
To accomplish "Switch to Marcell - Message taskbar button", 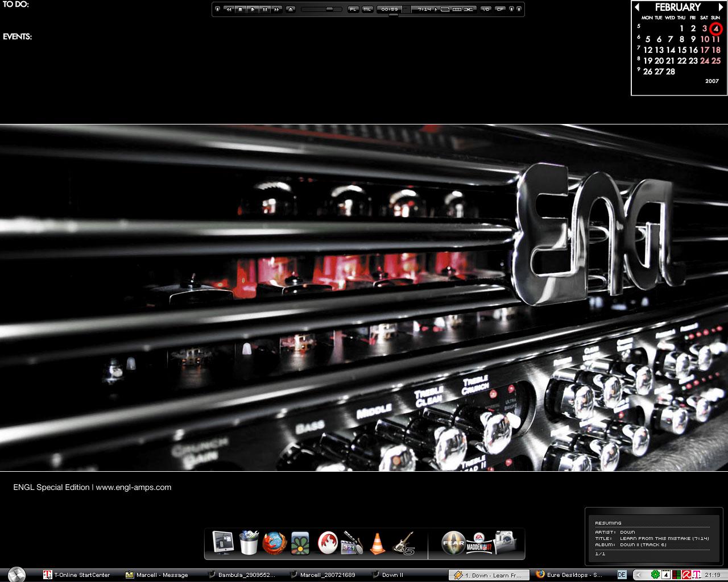I will (x=158, y=575).
